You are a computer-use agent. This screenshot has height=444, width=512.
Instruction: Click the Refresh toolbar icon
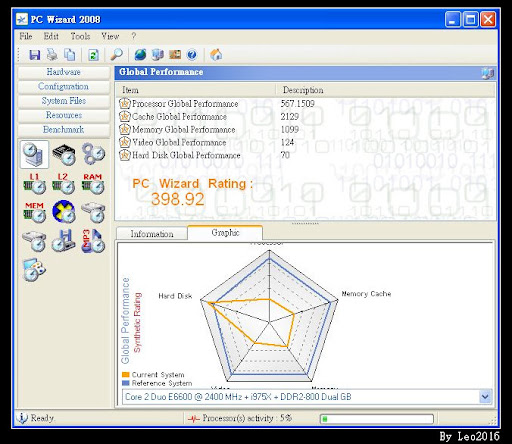pyautogui.click(x=93, y=54)
